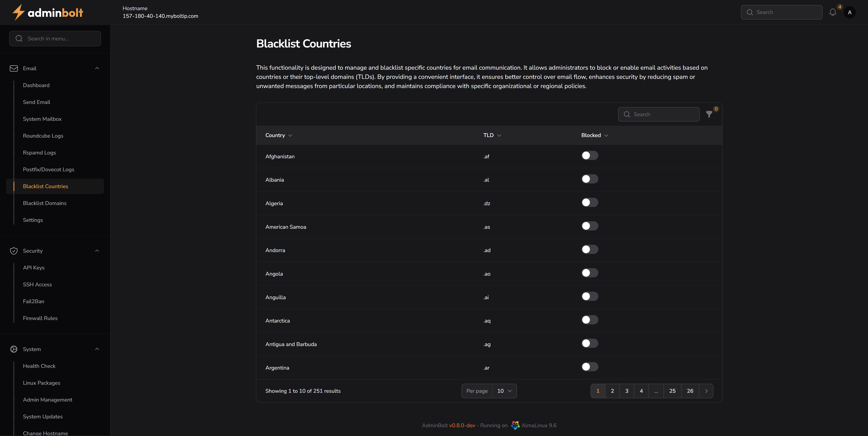The width and height of the screenshot is (868, 436).
Task: Sort the table by Country column
Action: pos(278,135)
